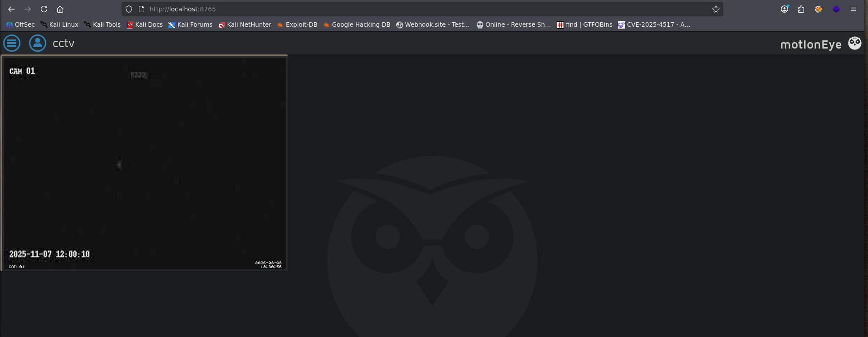Open the Firefox application menu
This screenshot has width=868, height=337.
tap(853, 9)
